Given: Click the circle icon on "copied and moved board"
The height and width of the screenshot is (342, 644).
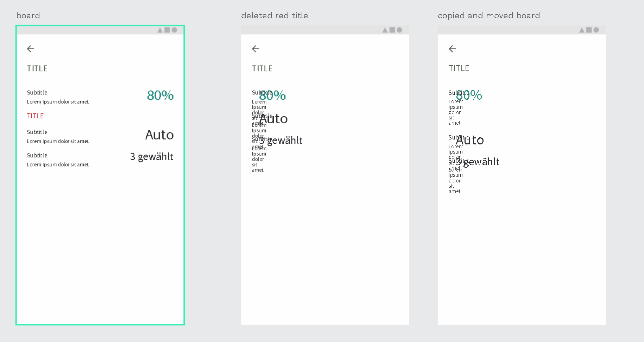Looking at the screenshot, I should [x=596, y=30].
